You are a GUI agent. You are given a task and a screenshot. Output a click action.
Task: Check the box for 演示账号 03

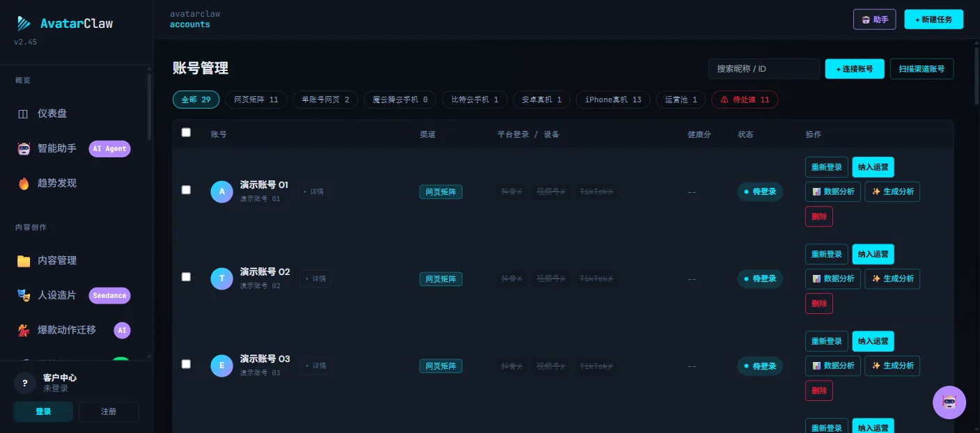click(186, 363)
